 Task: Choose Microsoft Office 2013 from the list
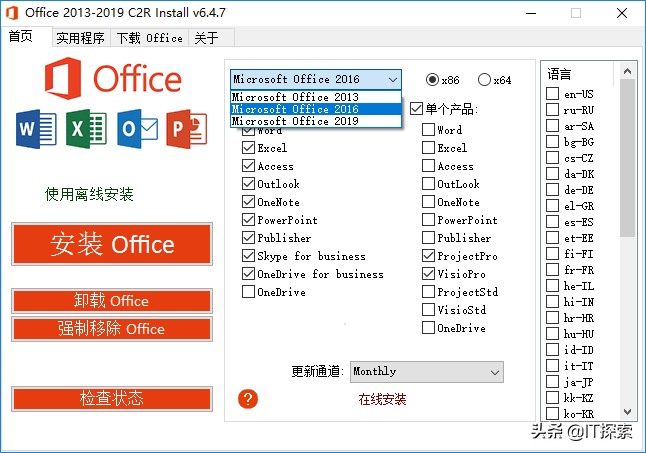[316, 97]
